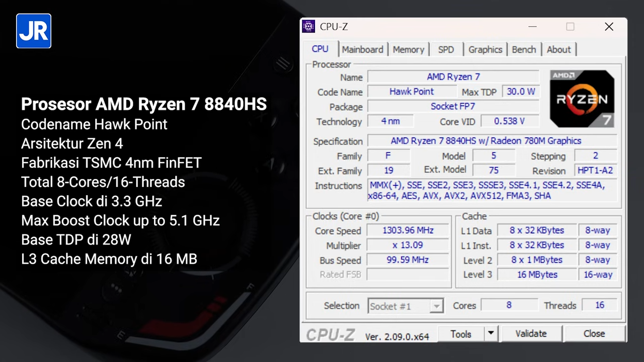Show the About tab
644x362 pixels.
(558, 49)
